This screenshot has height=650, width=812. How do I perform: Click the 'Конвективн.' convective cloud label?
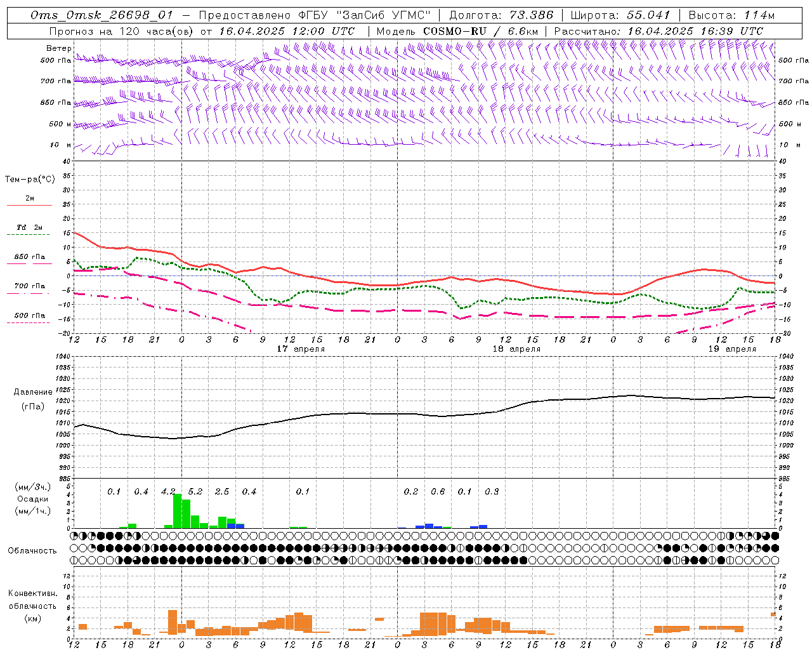click(32, 594)
